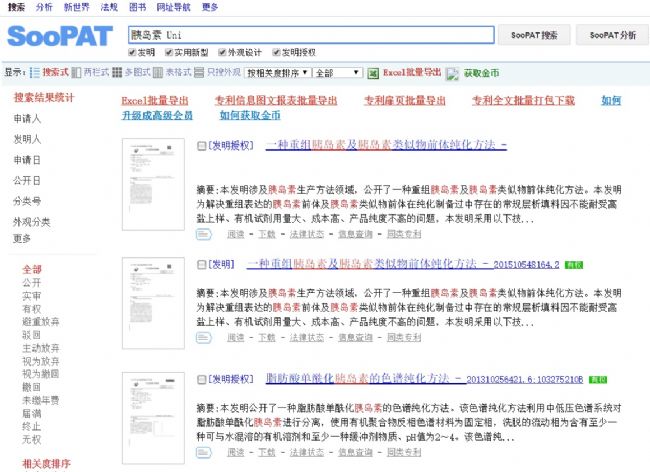The width and height of the screenshot is (650, 472).
Task: Click the Excel批量导出 toolbar icon
Action: click(x=374, y=73)
